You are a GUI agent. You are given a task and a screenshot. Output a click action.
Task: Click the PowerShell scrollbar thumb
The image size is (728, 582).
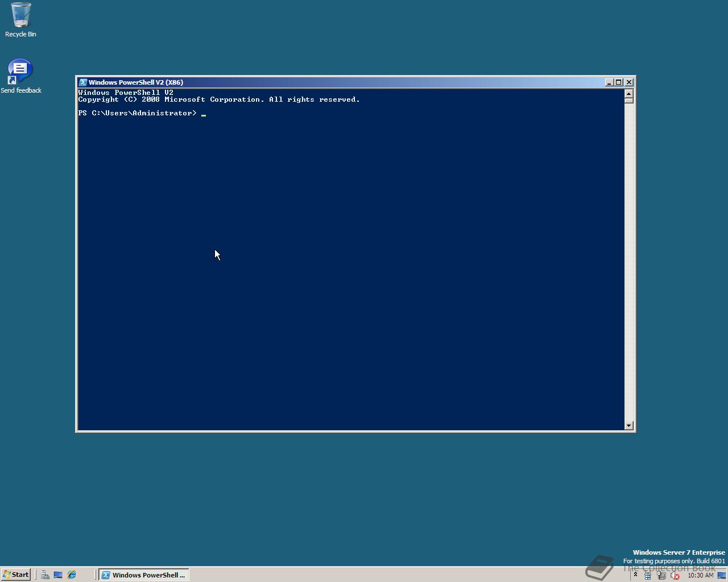click(629, 100)
